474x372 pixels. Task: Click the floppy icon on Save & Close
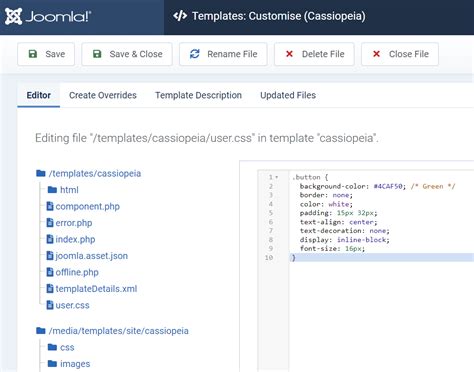(x=97, y=54)
